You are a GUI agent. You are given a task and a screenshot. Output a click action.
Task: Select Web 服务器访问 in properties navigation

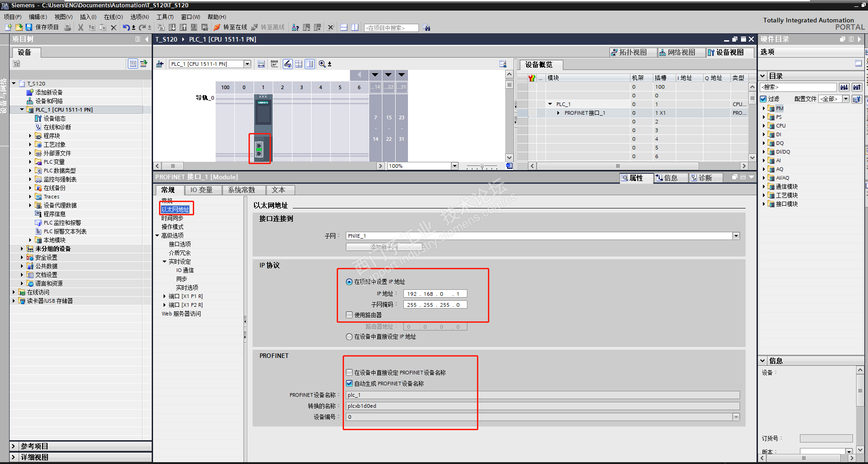point(181,314)
